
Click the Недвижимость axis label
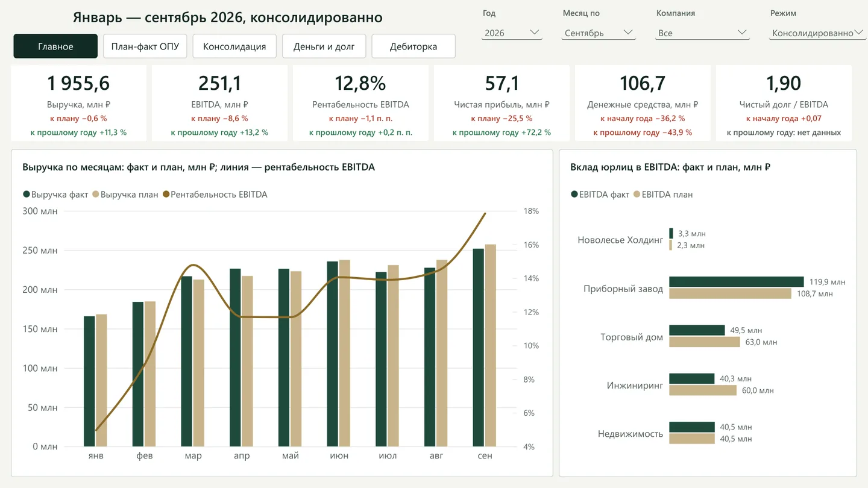click(x=631, y=434)
